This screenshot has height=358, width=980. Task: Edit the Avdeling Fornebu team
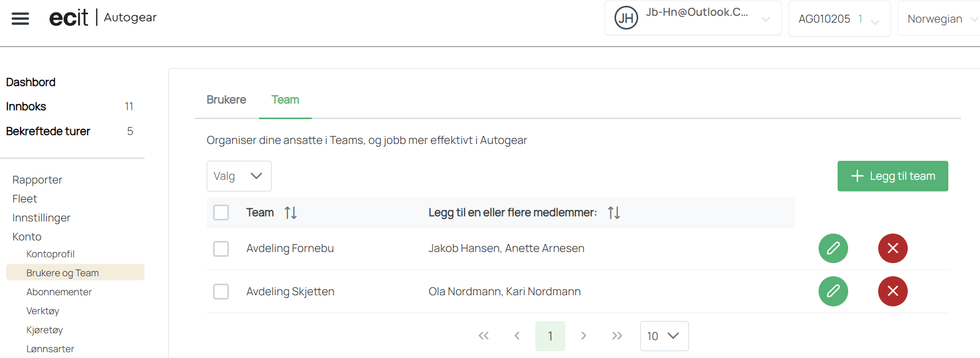pyautogui.click(x=833, y=248)
